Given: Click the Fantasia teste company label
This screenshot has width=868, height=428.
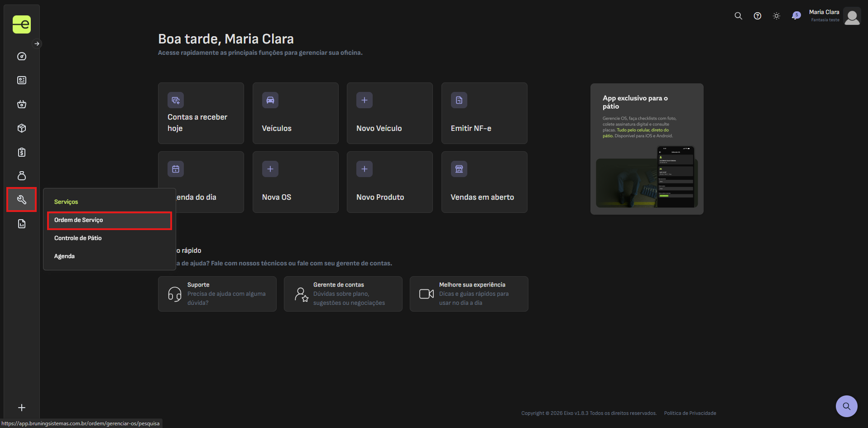Looking at the screenshot, I should pos(825,20).
